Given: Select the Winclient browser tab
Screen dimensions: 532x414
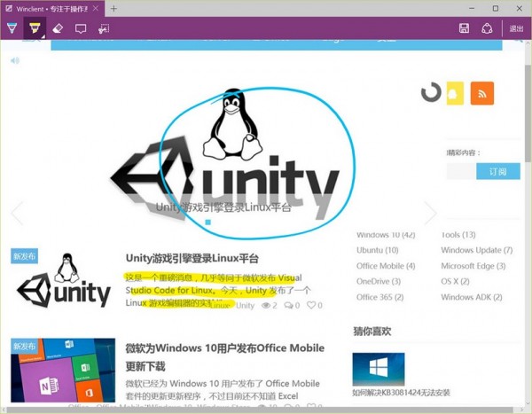Looking at the screenshot, I should [x=51, y=9].
